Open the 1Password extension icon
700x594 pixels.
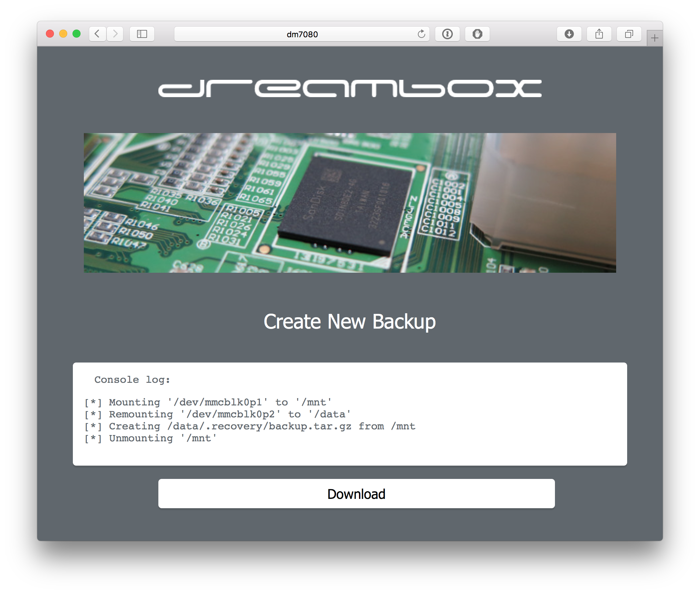[447, 34]
